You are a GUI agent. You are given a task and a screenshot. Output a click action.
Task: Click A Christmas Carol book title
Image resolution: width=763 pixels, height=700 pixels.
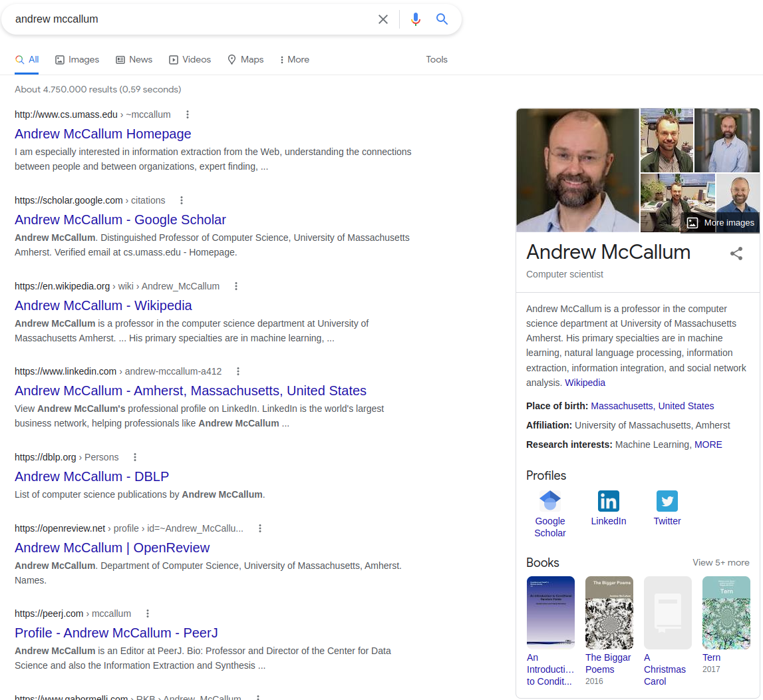[x=665, y=669]
